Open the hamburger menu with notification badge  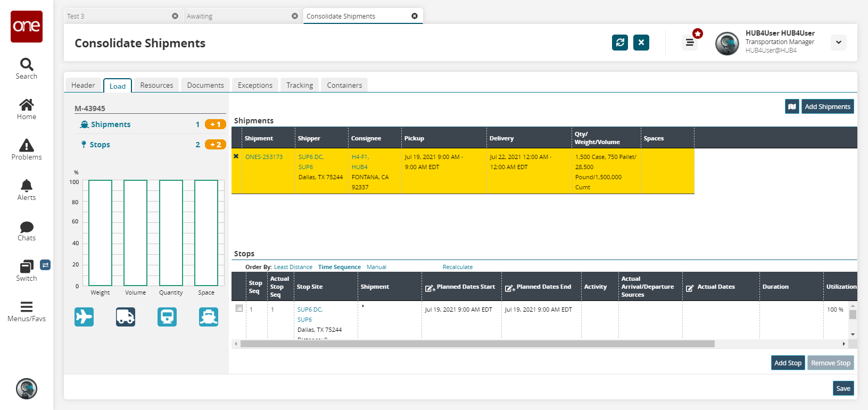pyautogui.click(x=690, y=43)
